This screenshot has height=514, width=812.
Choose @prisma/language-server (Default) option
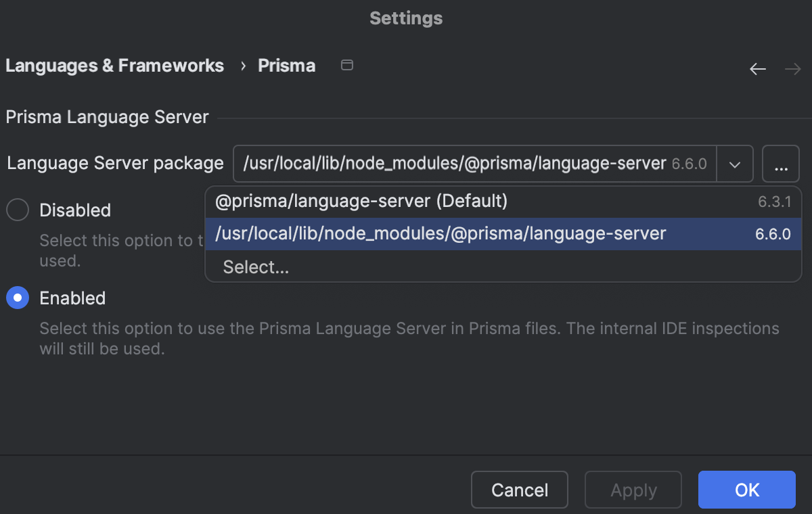pos(503,201)
